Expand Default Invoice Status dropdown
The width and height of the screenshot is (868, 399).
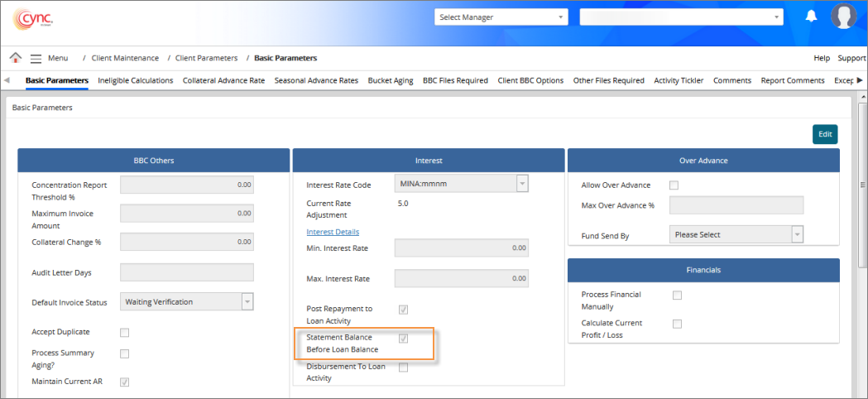click(187, 302)
